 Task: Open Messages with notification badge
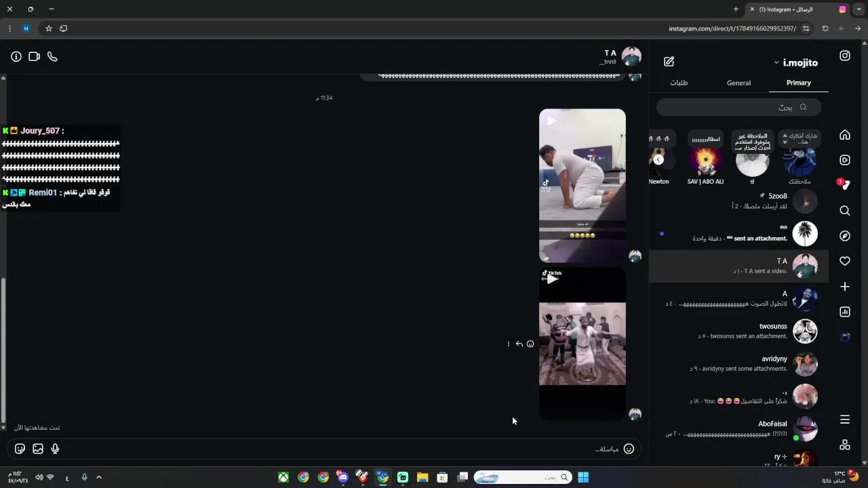(x=844, y=185)
